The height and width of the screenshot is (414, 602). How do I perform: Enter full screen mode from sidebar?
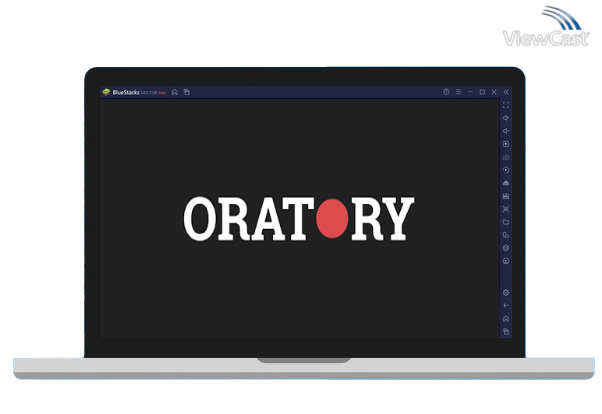tap(506, 105)
